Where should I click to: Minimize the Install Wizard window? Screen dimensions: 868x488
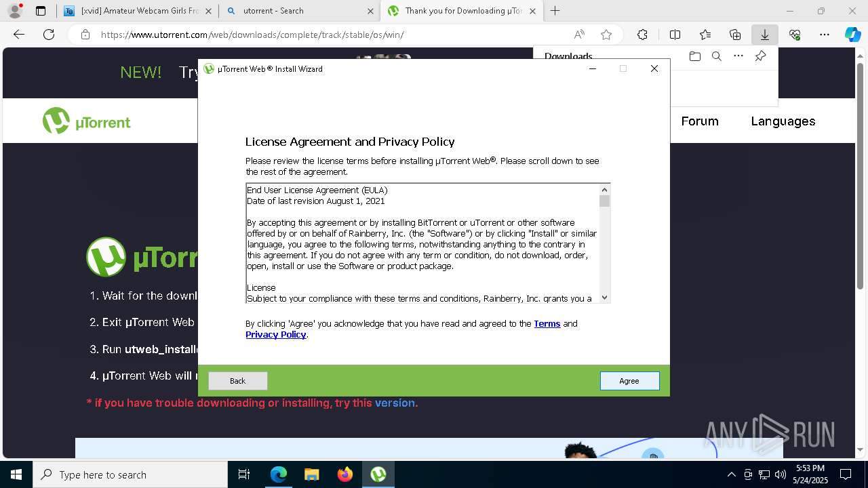[592, 68]
